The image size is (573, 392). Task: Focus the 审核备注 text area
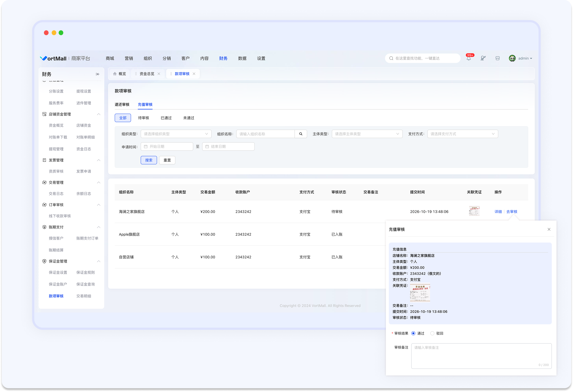click(x=481, y=356)
